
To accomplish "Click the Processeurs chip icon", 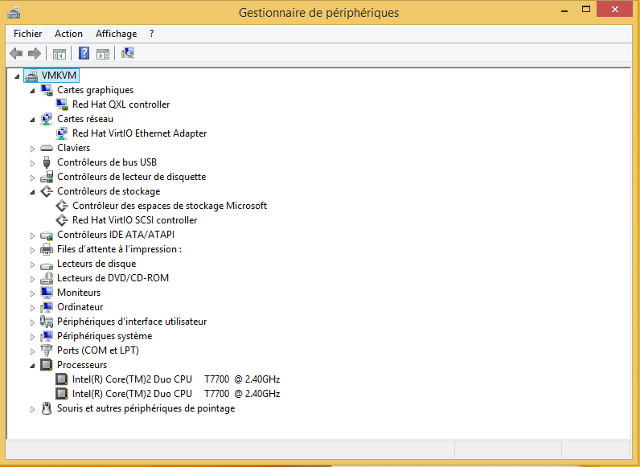I will tap(47, 365).
